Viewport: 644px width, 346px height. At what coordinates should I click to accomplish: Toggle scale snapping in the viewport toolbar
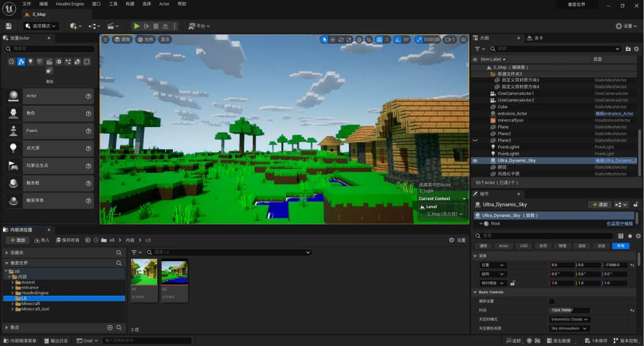[x=418, y=40]
